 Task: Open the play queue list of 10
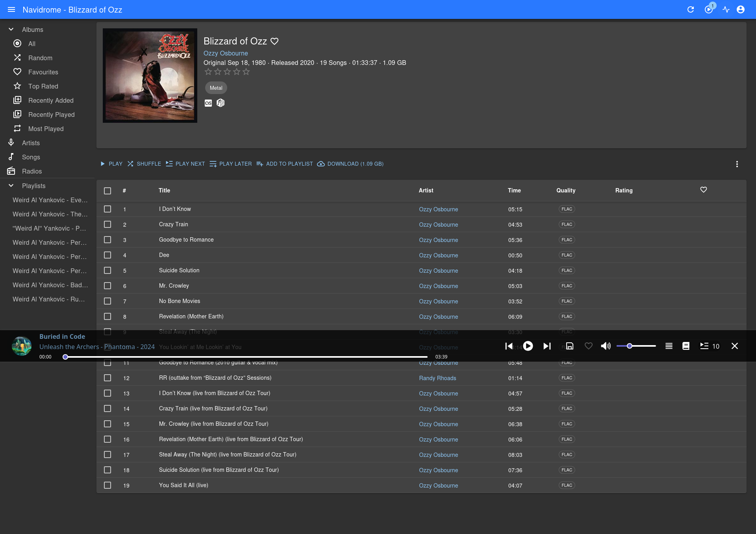(x=710, y=346)
